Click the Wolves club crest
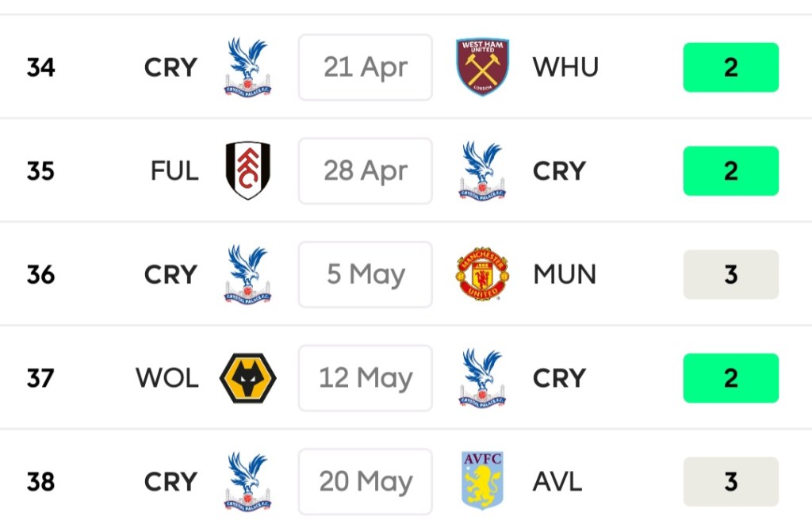 (x=247, y=378)
